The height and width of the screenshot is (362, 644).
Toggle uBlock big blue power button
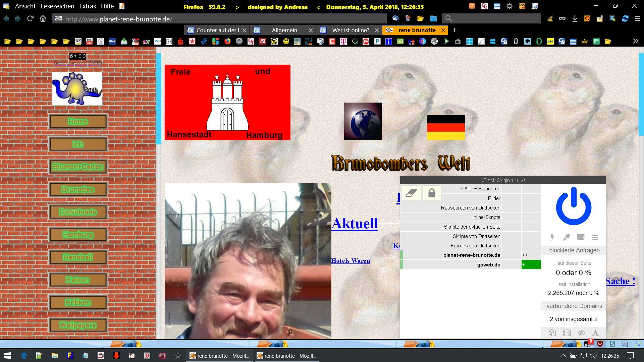(x=574, y=206)
